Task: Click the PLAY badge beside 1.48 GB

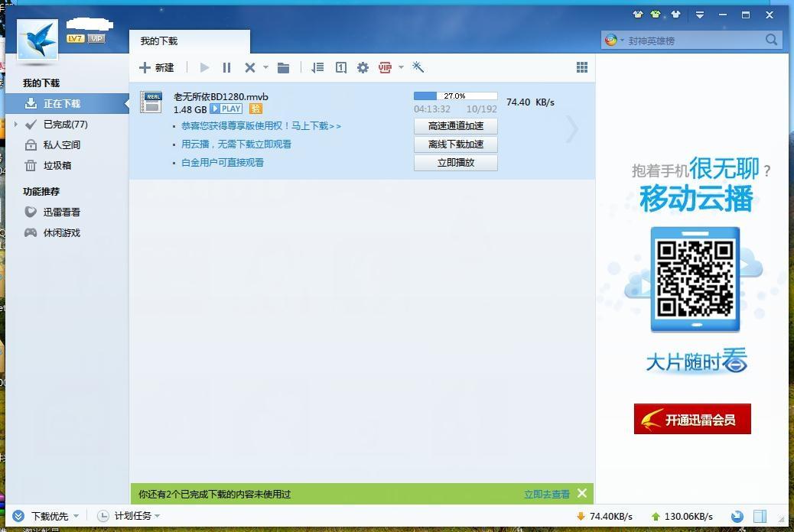Action: tap(226, 109)
